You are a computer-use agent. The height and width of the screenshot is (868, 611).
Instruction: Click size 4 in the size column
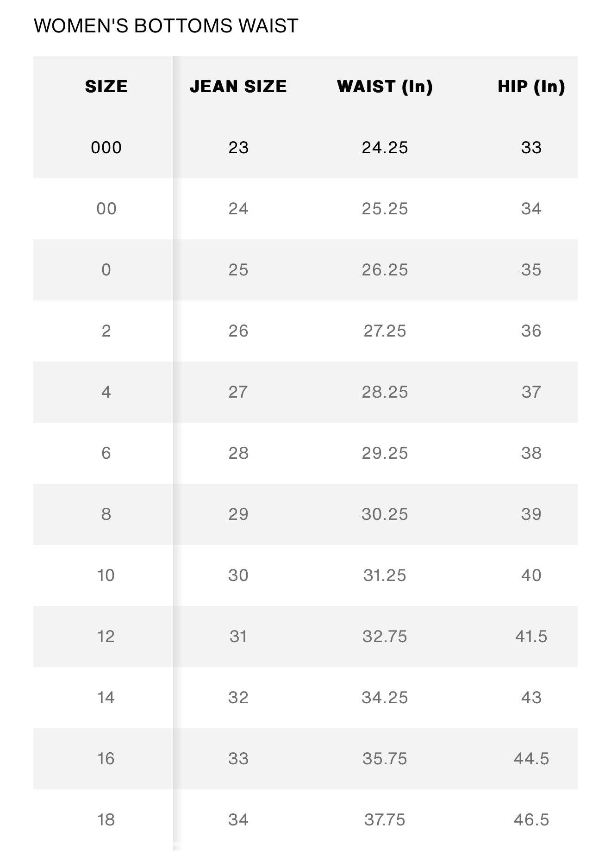click(106, 392)
